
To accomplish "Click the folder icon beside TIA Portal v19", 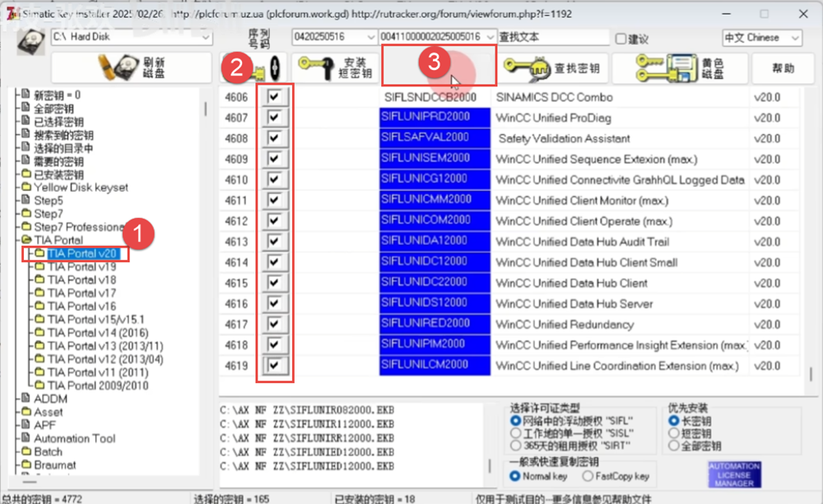I will [40, 266].
